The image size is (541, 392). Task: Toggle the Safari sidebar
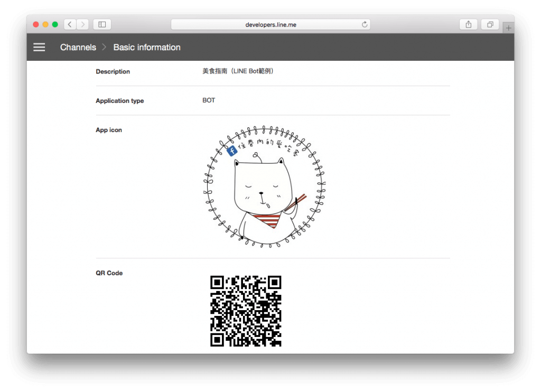coord(101,24)
